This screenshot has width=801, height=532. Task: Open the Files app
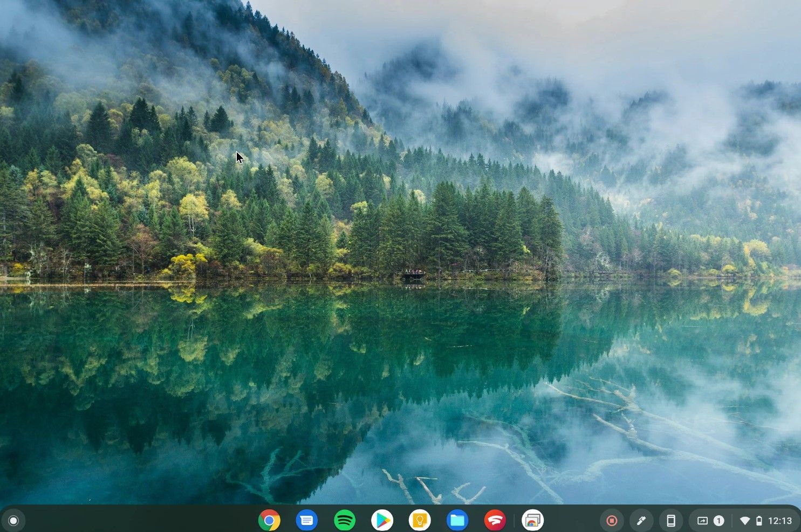pyautogui.click(x=457, y=521)
